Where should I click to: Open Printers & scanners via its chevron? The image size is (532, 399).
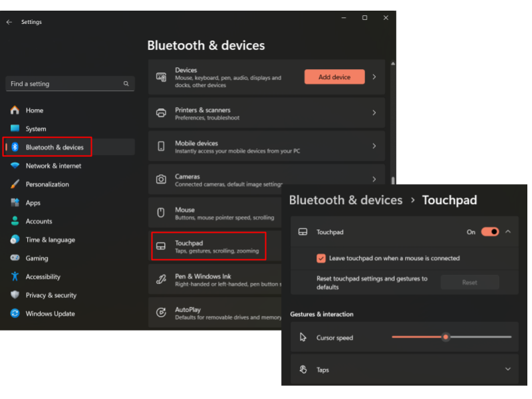point(374,112)
